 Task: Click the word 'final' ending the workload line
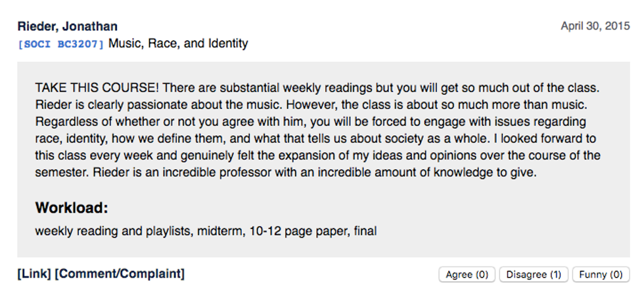363,231
